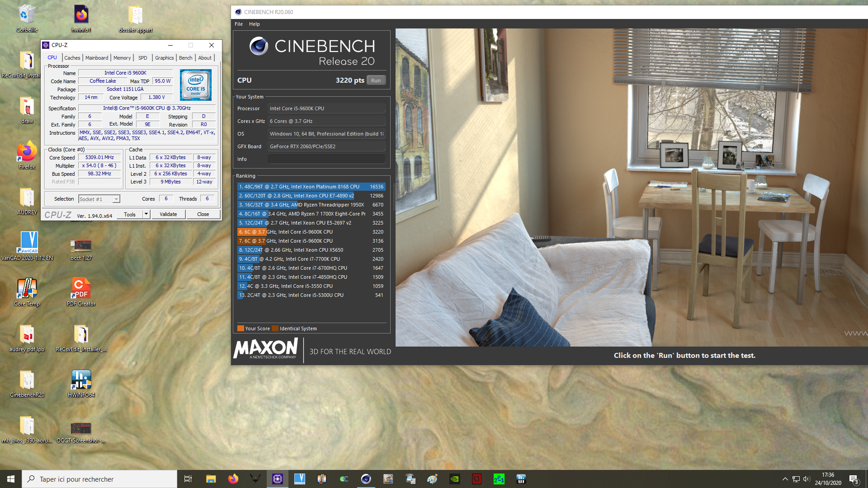Launch PDF Creator from the desktop

coord(81,292)
